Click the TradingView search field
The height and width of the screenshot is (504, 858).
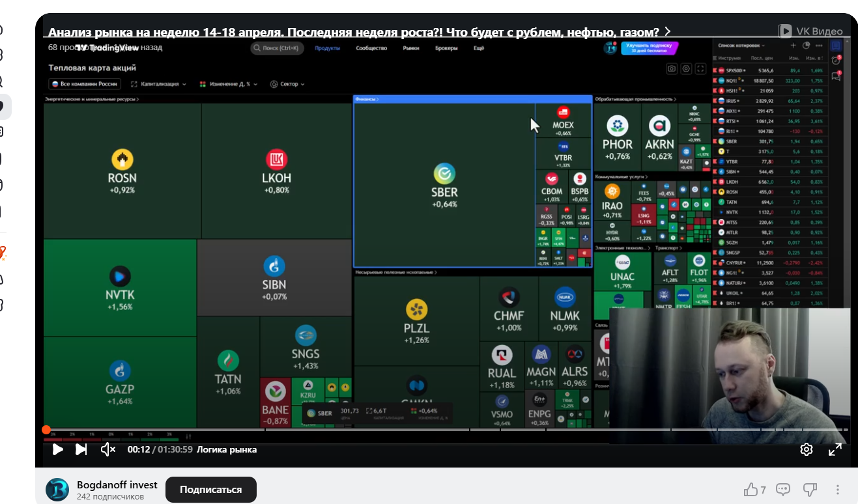pyautogui.click(x=277, y=48)
